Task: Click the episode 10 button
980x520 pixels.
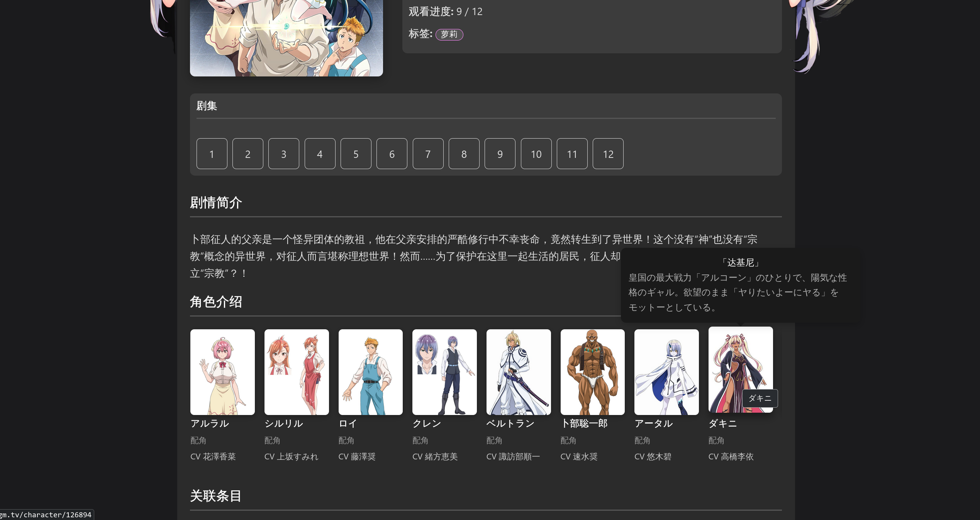Action: (x=536, y=154)
